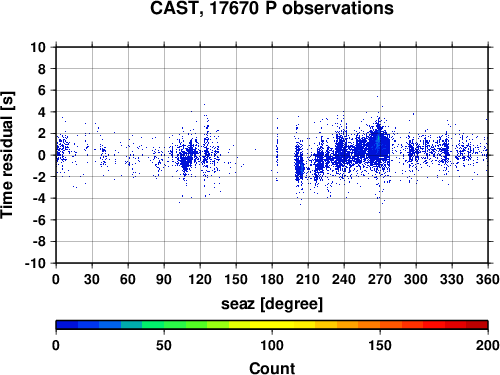
Task: Click the colorbar tick label 200
Action: (x=487, y=345)
